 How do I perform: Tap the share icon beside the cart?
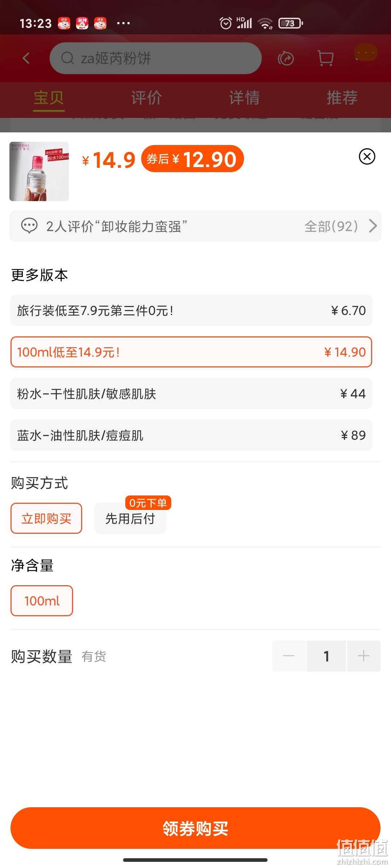click(286, 58)
